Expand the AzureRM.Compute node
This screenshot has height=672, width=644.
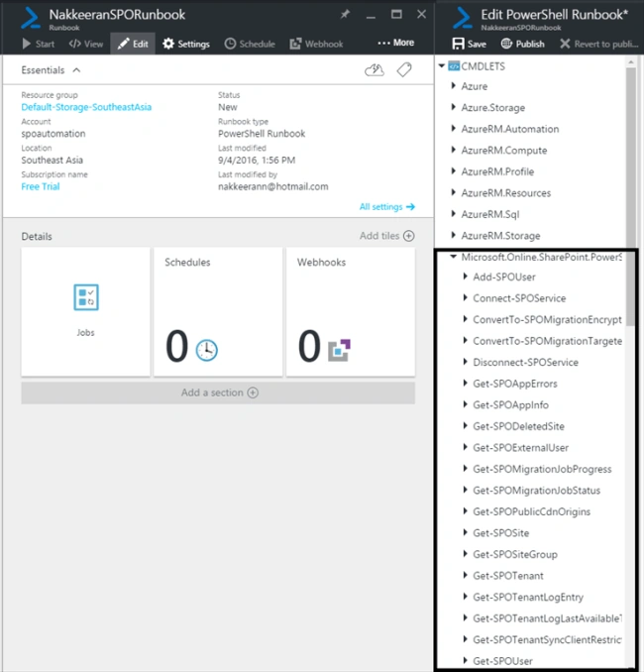click(x=454, y=150)
